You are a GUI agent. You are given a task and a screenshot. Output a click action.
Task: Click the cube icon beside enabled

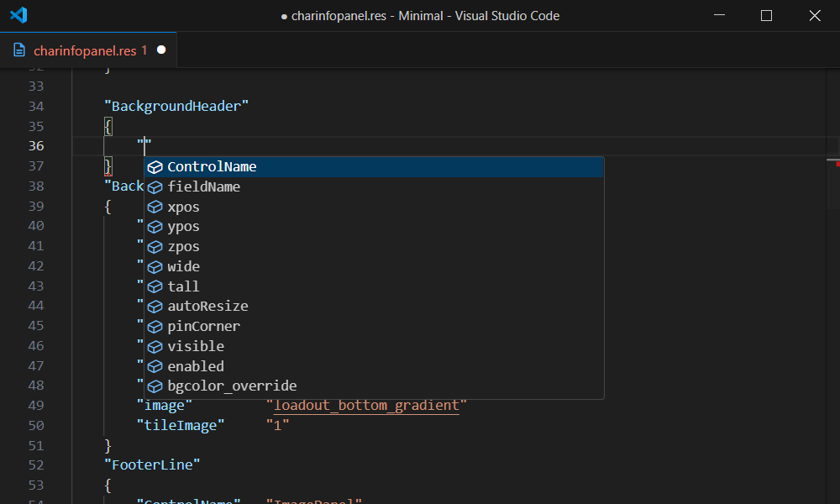pyautogui.click(x=155, y=366)
